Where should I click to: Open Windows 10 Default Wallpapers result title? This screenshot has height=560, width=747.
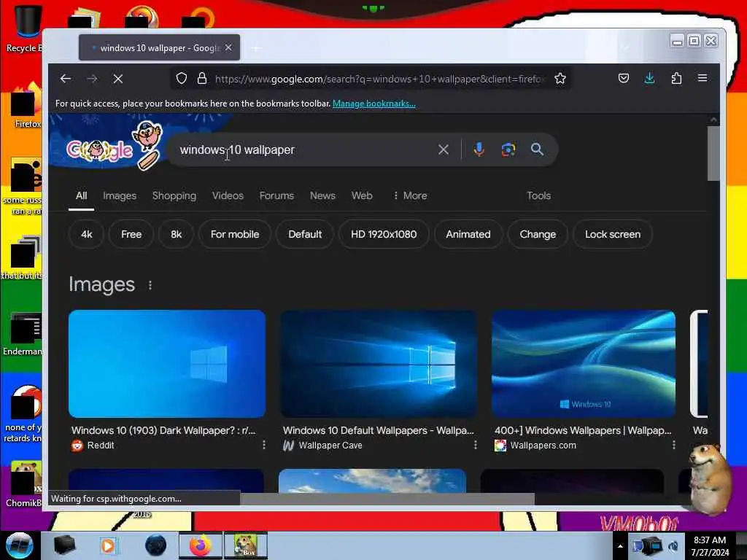coord(379,430)
